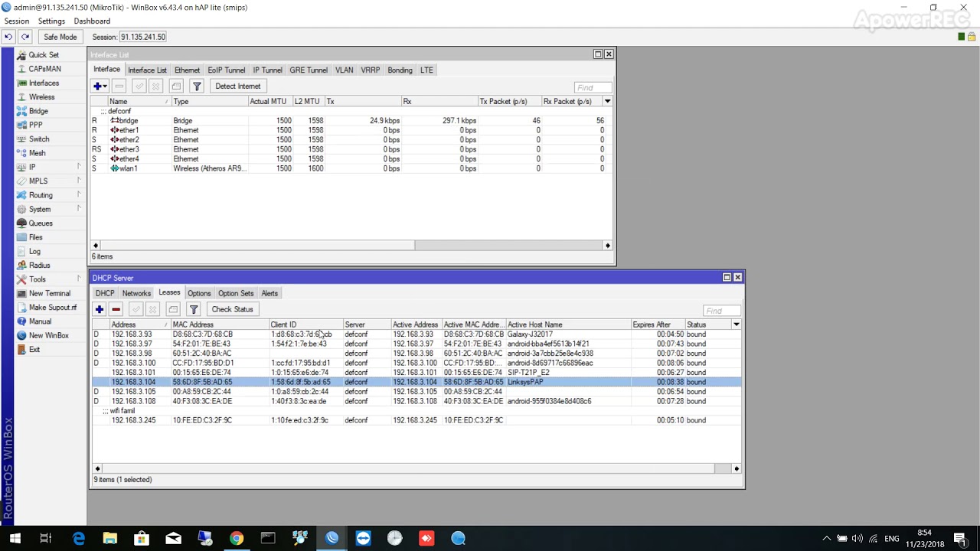This screenshot has height=551, width=980.
Task: Open Log sidebar item
Action: pos(34,251)
